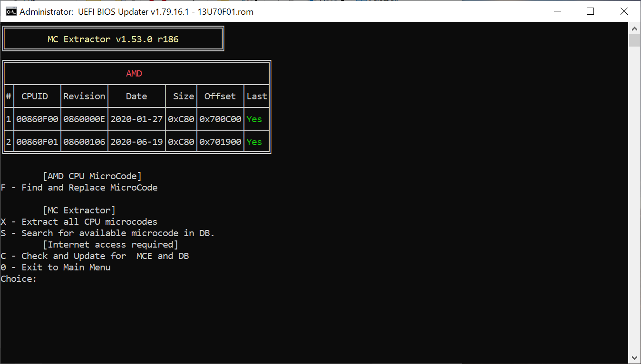Click the CPUID column header

point(35,96)
